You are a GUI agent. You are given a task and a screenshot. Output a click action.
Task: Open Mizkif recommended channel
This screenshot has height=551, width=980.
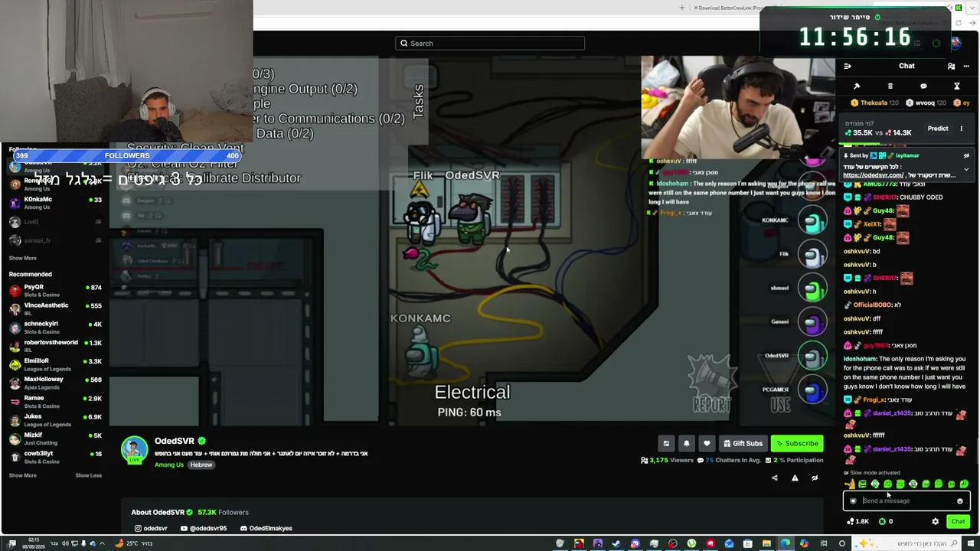pyautogui.click(x=55, y=439)
